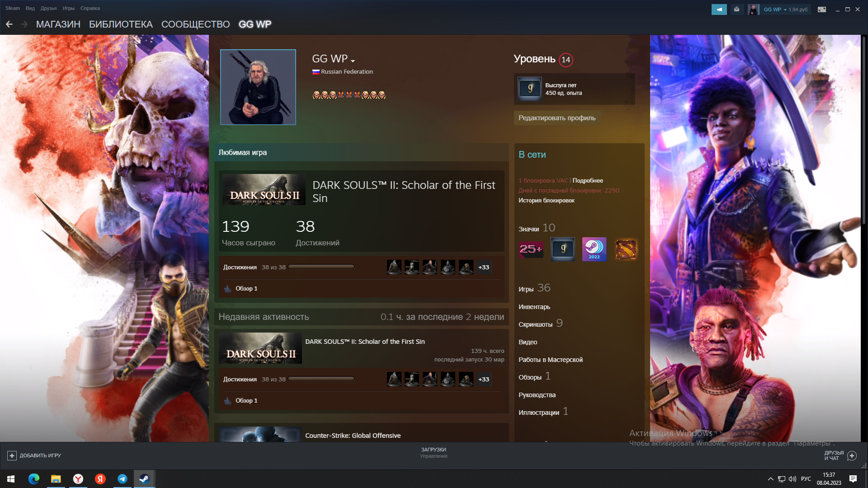Click favorite game achievements progress bar
This screenshot has height=488, width=868.
point(321,267)
